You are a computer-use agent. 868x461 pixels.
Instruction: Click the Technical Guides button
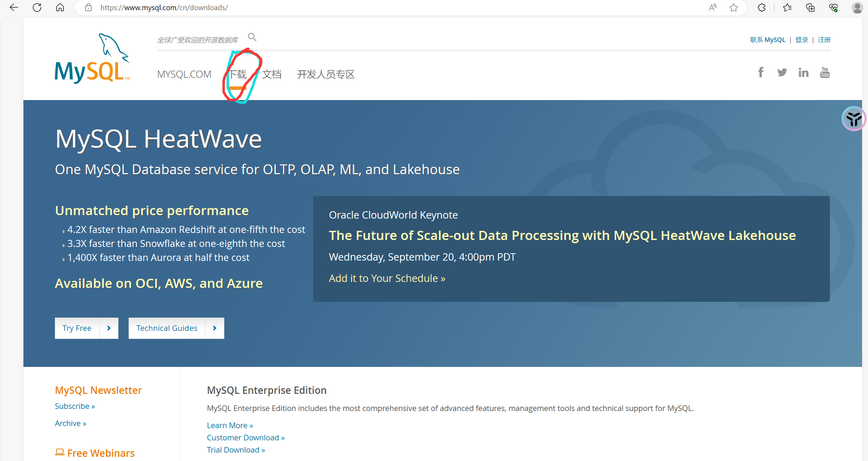167,328
